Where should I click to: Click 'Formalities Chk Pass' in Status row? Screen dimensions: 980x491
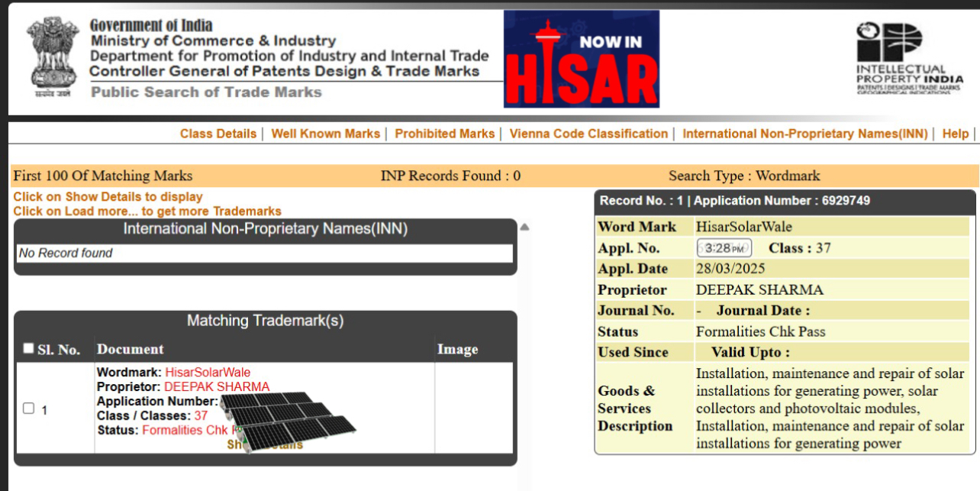[760, 331]
